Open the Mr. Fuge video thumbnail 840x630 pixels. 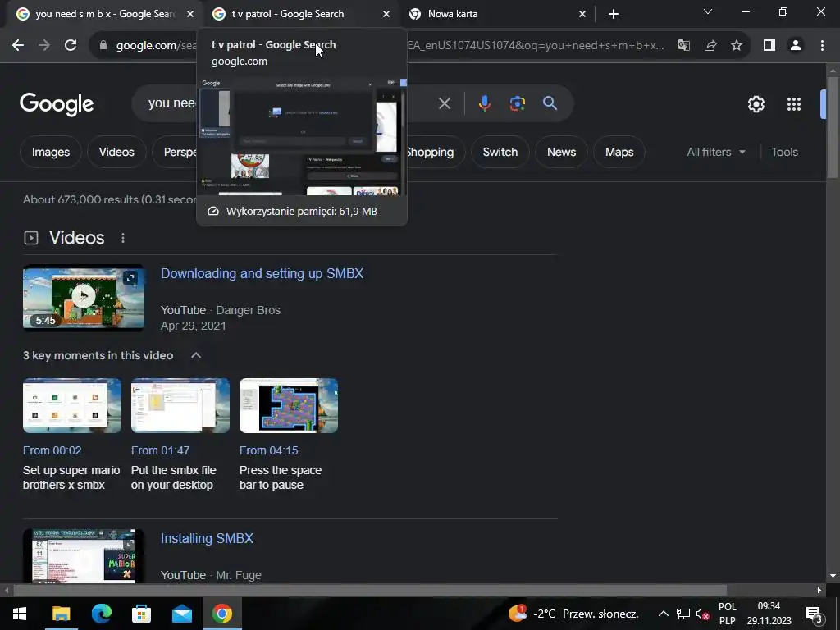pos(84,556)
